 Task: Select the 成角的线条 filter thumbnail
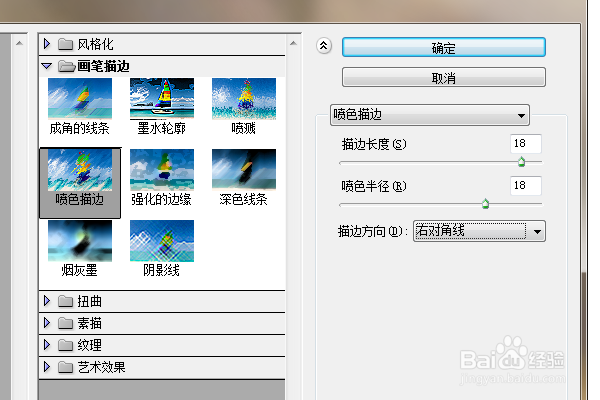(x=80, y=99)
